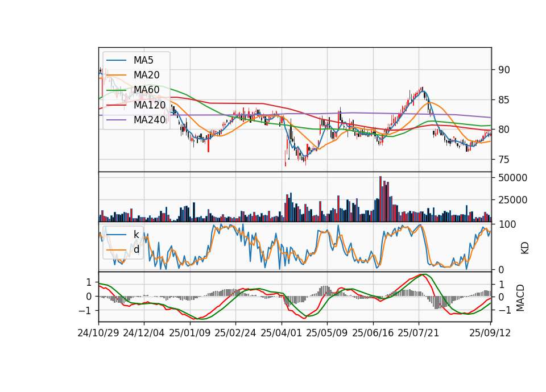The width and height of the screenshot is (546, 392).
Task: Click the MA5 legend label
Action: [143, 60]
